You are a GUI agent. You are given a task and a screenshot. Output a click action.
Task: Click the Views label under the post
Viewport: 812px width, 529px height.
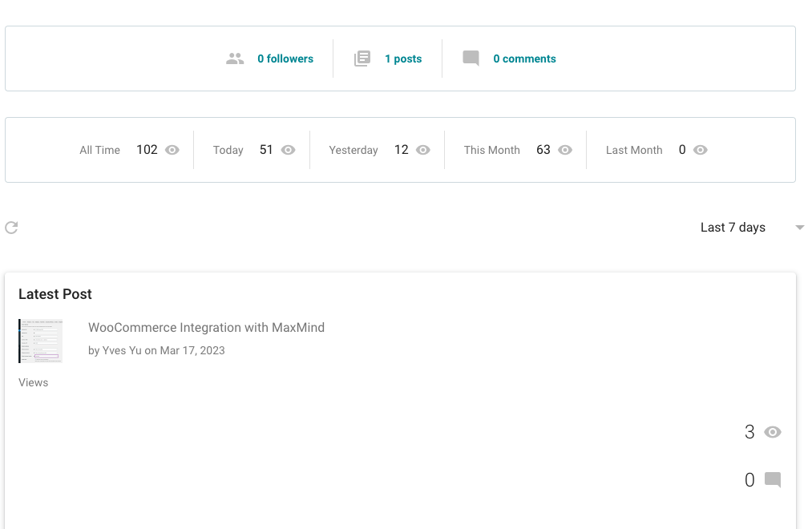pos(33,382)
